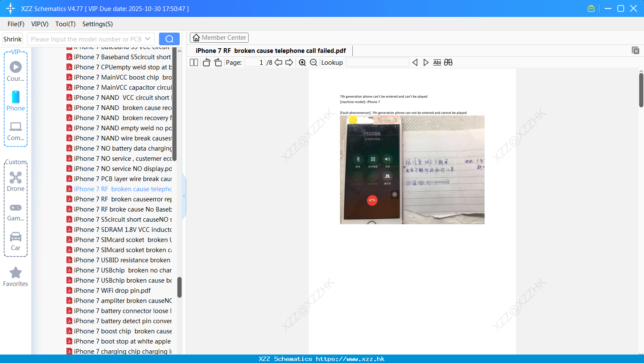Viewport: 644px width, 363px height.
Task: Select the iPhone 7 RF broken PDF tab
Action: click(271, 51)
